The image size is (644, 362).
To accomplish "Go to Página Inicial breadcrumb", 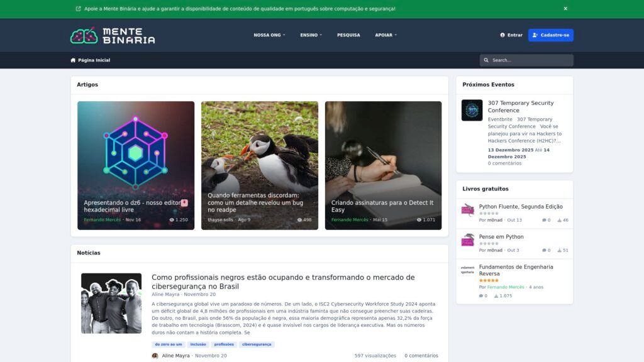I will [94, 60].
